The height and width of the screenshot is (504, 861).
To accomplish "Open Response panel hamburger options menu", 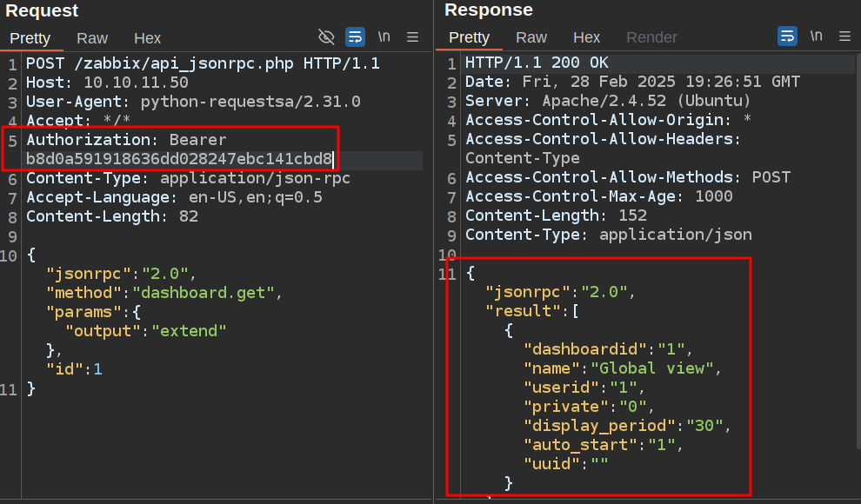I will [844, 36].
